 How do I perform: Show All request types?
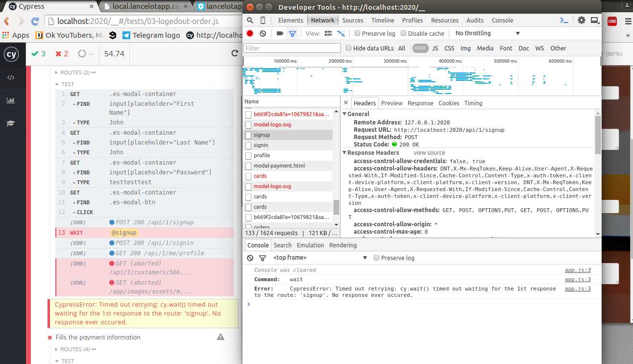(x=402, y=48)
